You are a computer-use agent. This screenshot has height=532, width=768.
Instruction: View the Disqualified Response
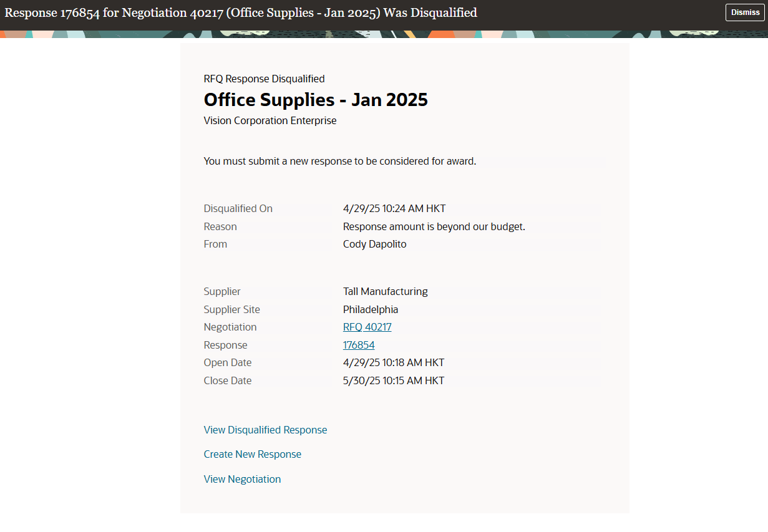(265, 429)
